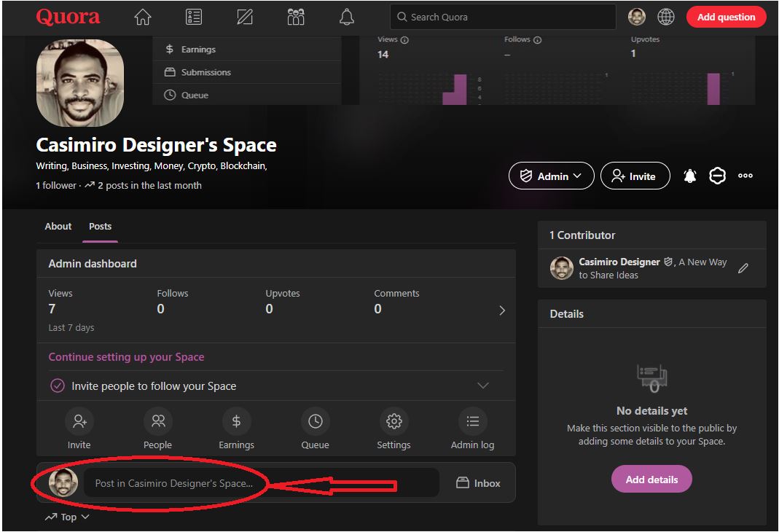Viewport: 779px width, 532px height.
Task: Click the Views count in Admin dashboard
Action: [x=52, y=309]
